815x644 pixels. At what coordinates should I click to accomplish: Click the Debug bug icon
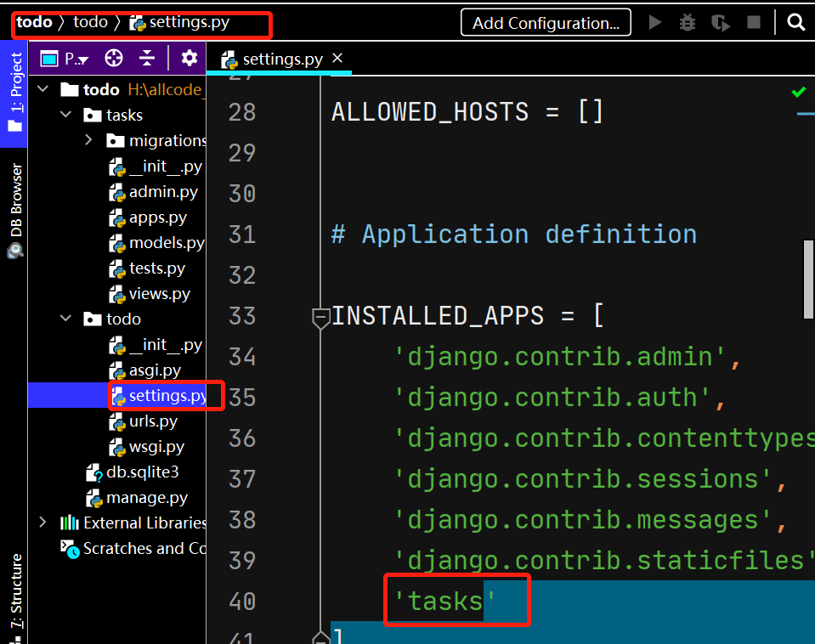(688, 22)
